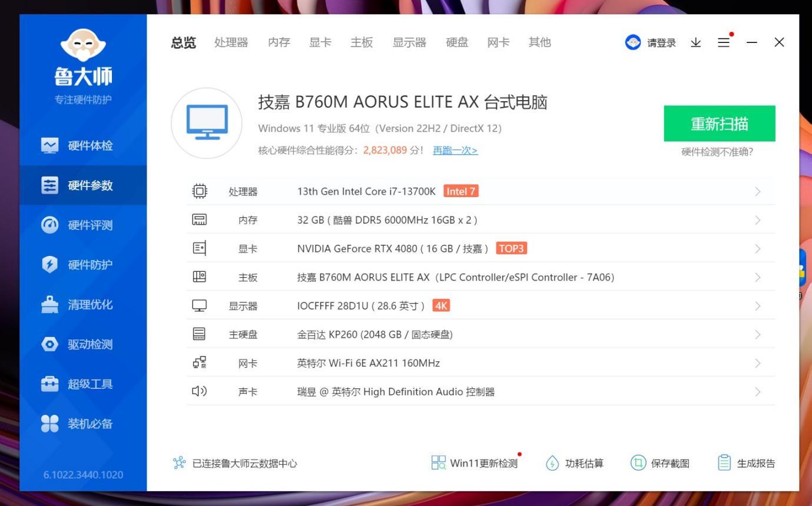Open 硬件体检 in the sidebar
This screenshot has height=506, width=812.
click(x=83, y=145)
